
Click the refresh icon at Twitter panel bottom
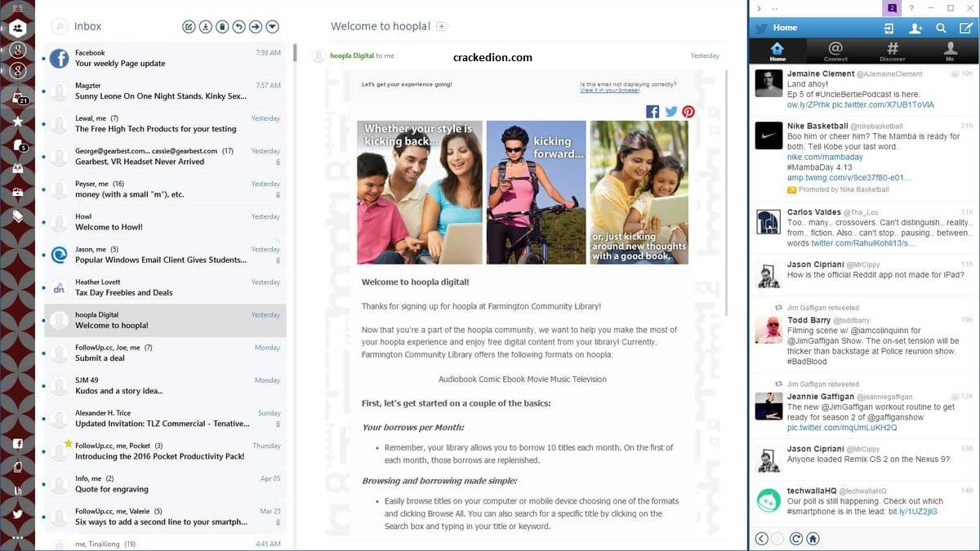(796, 539)
